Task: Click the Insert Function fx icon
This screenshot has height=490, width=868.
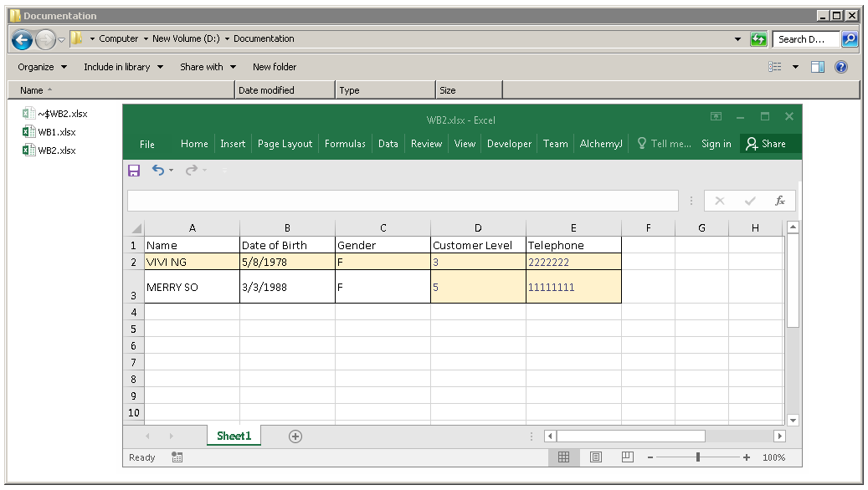Action: click(x=779, y=201)
